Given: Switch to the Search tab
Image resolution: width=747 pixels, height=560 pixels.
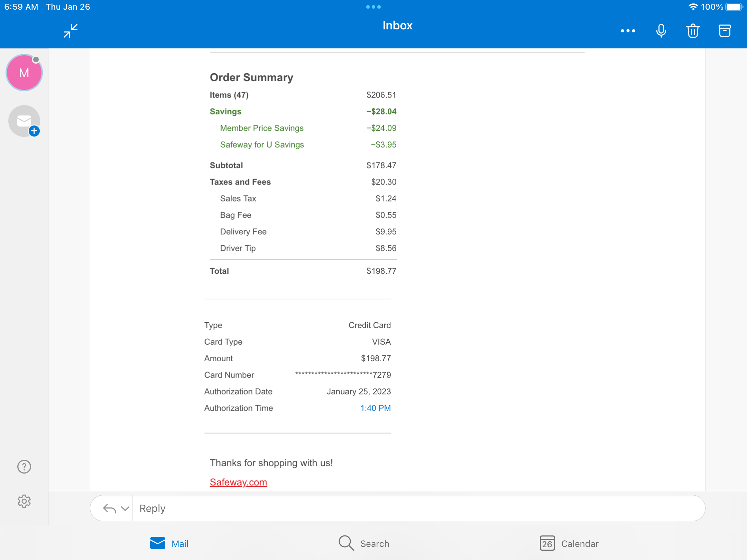Looking at the screenshot, I should (364, 543).
